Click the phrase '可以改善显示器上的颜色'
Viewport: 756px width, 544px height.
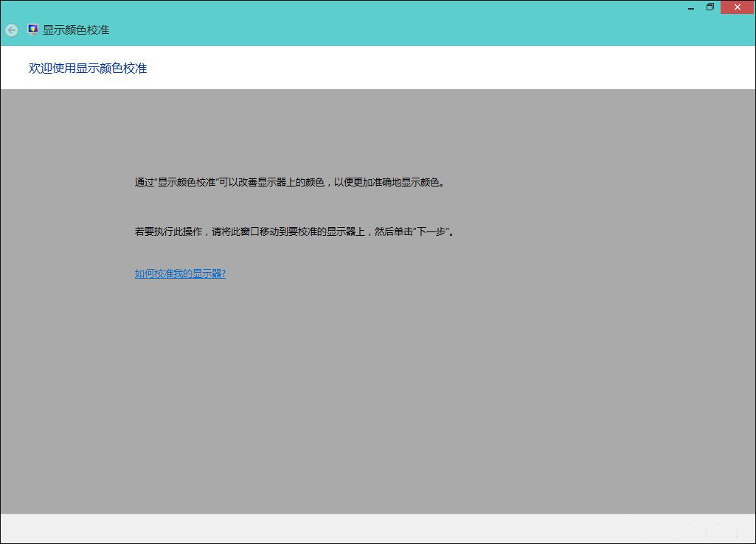click(271, 182)
